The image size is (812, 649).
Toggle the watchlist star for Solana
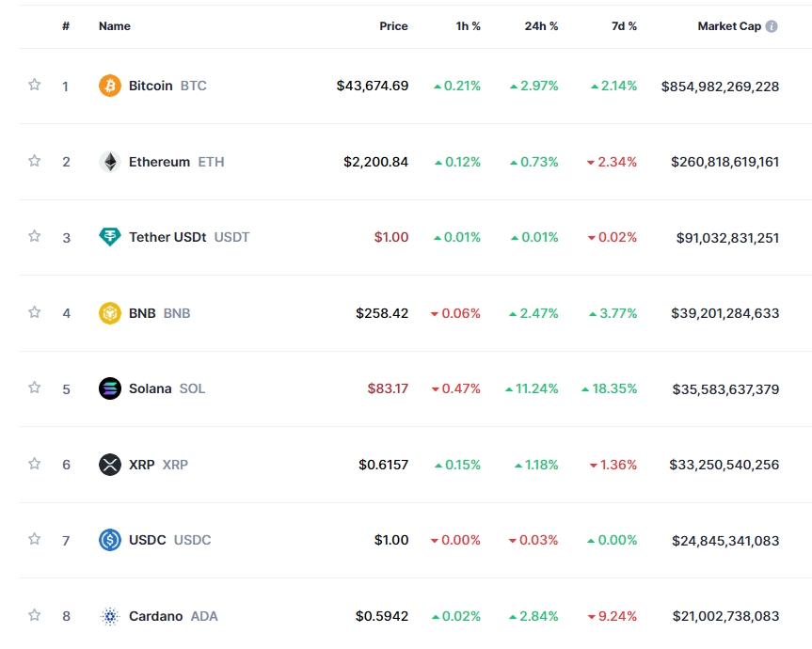coord(34,388)
